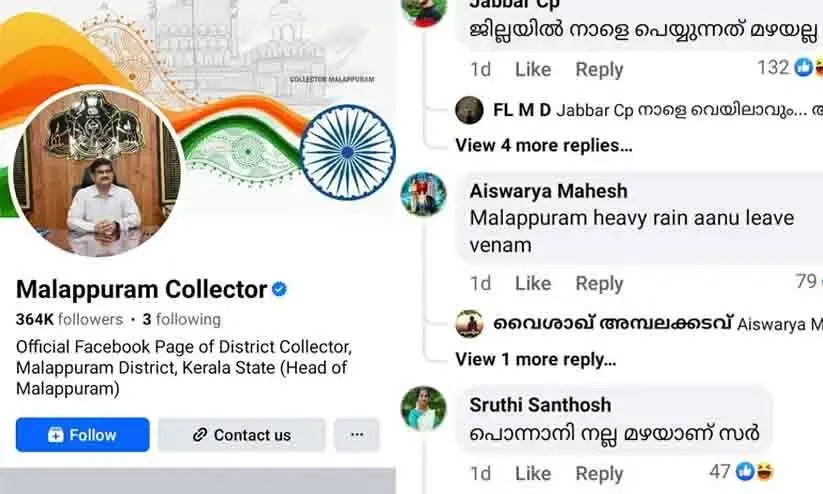Expand View 4 more replies
823x494 pixels.
(544, 145)
